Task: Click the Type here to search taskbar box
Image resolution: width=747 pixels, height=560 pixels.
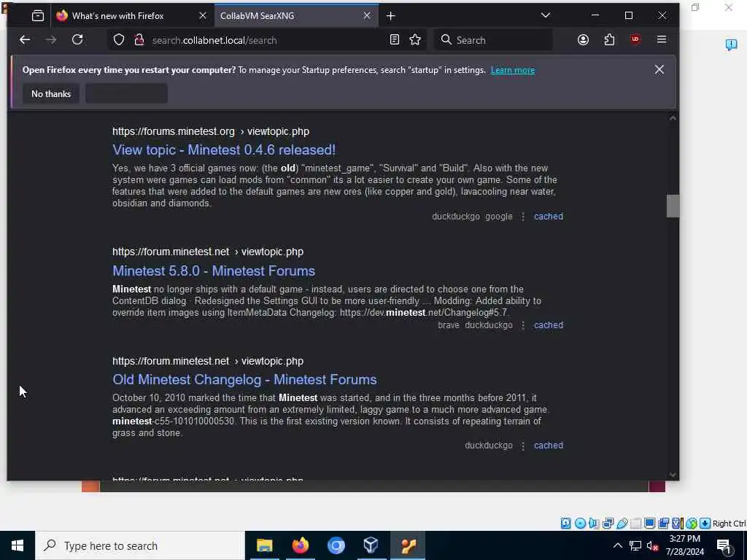Action: 140,545
